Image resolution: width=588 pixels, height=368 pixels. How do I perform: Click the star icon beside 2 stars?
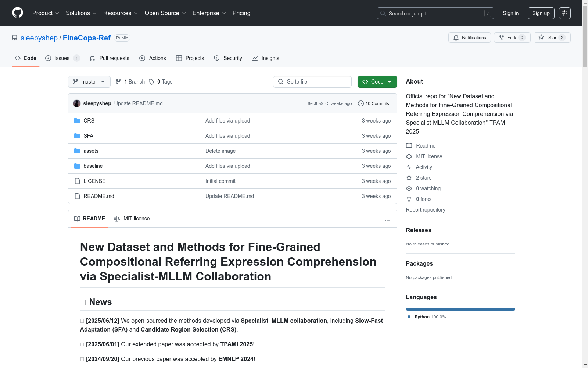click(409, 178)
